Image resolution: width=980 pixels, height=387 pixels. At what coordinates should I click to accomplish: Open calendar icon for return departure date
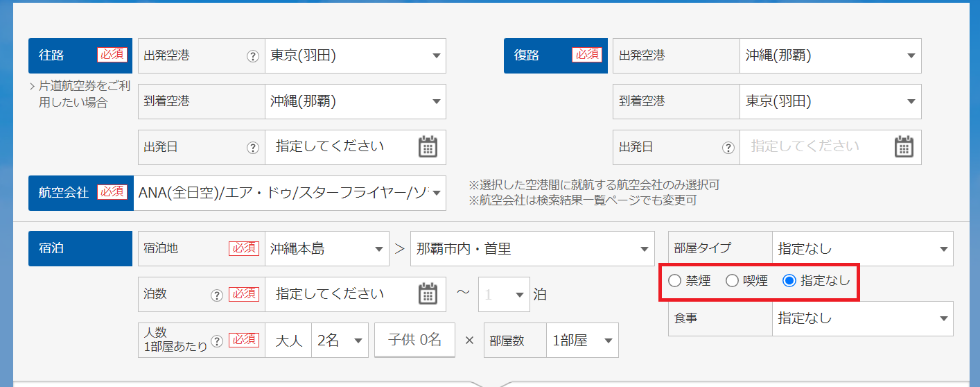coord(904,147)
